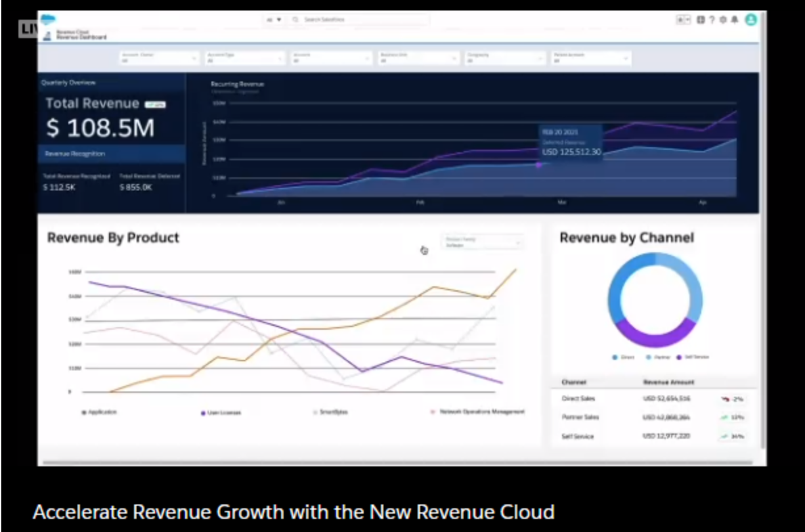Open the Geography filter dropdown
This screenshot has width=805, height=532.
click(x=505, y=58)
